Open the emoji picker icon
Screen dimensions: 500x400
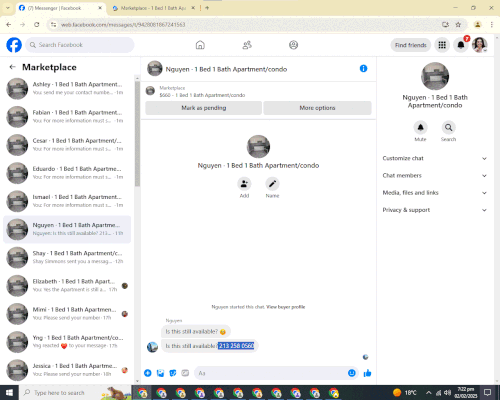point(352,373)
